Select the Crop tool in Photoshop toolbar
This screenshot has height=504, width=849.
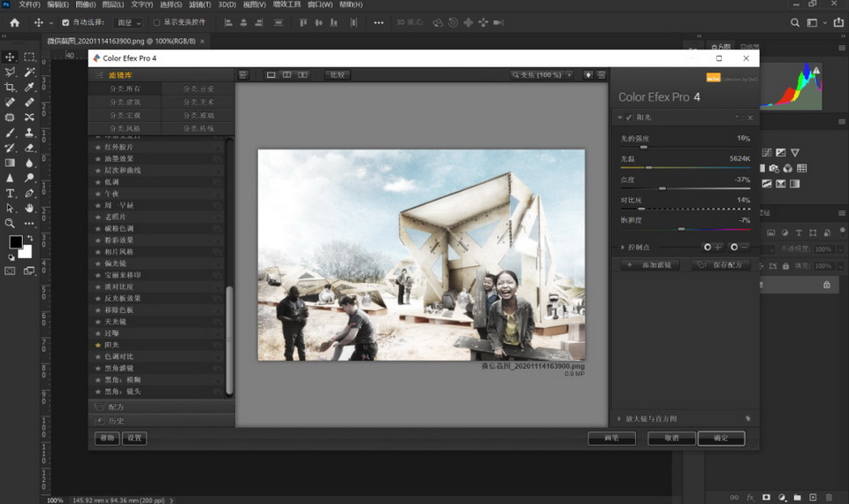pyautogui.click(x=11, y=87)
